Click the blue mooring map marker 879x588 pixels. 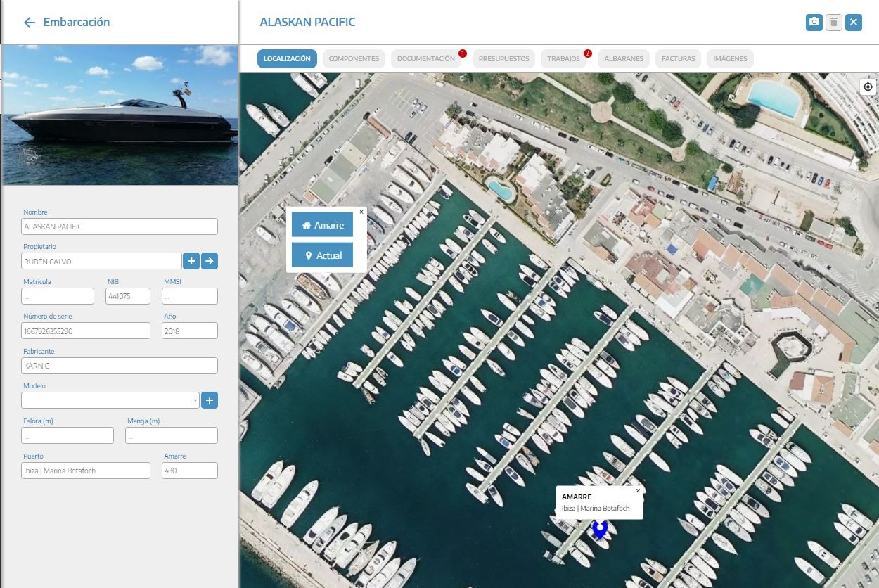600,529
